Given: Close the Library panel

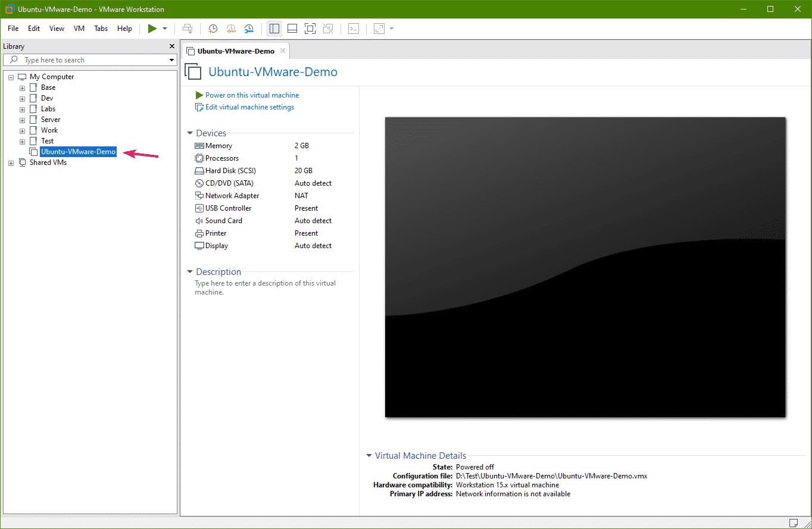Looking at the screenshot, I should (172, 46).
